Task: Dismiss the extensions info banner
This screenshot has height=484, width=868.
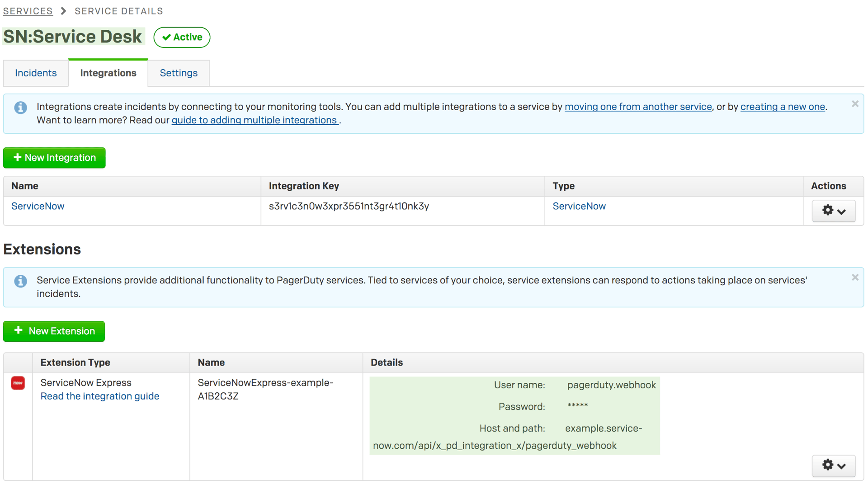Action: pos(855,277)
